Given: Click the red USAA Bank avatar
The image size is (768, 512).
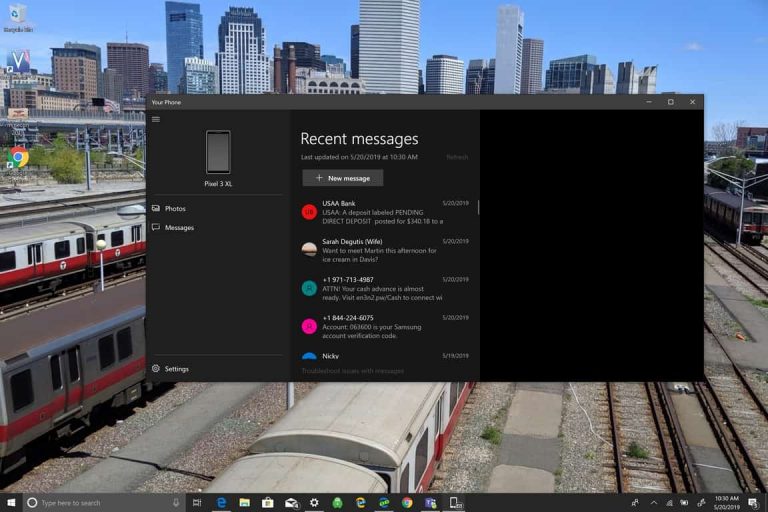Looking at the screenshot, I should [x=309, y=212].
